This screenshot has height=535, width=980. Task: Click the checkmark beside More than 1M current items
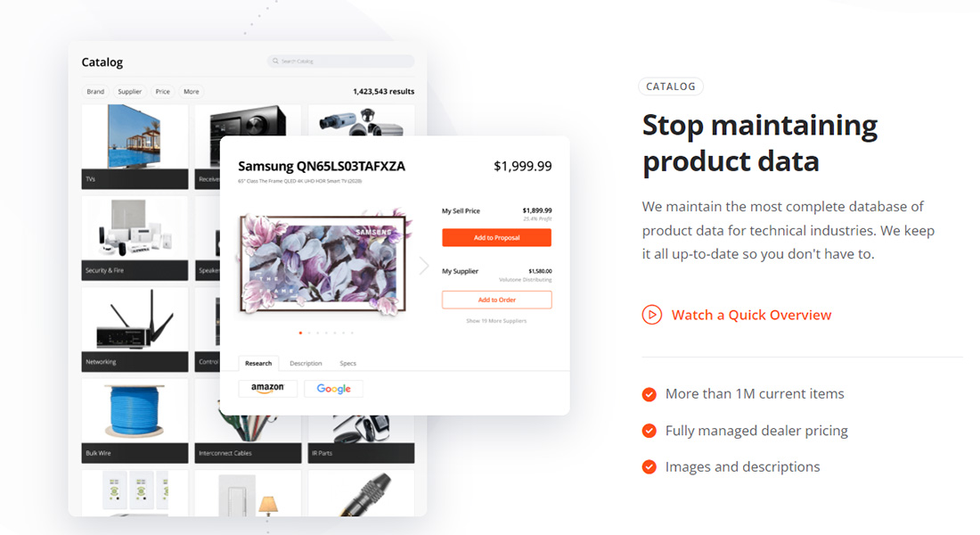pos(649,394)
